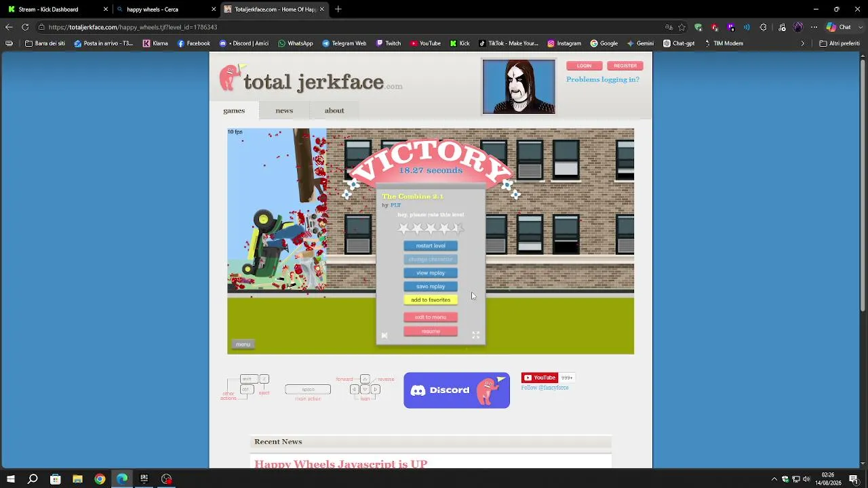Open the Klarna bookmark
Screen dimensions: 868x488
click(x=155, y=43)
